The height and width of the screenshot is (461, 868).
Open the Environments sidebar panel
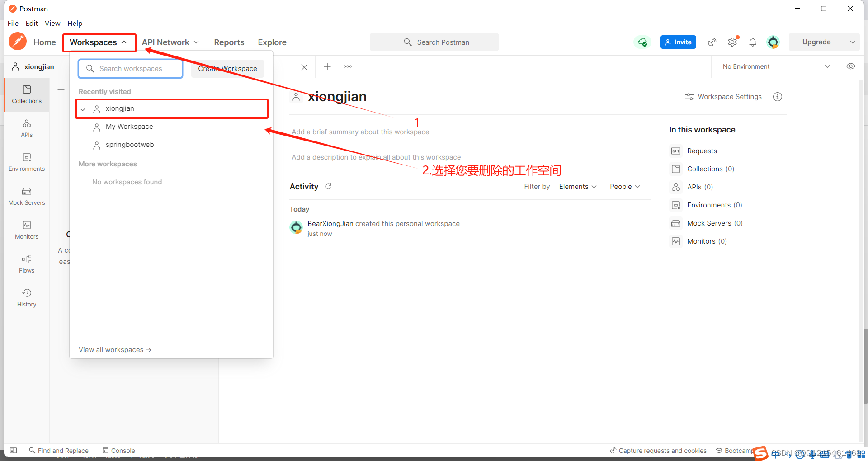27,163
